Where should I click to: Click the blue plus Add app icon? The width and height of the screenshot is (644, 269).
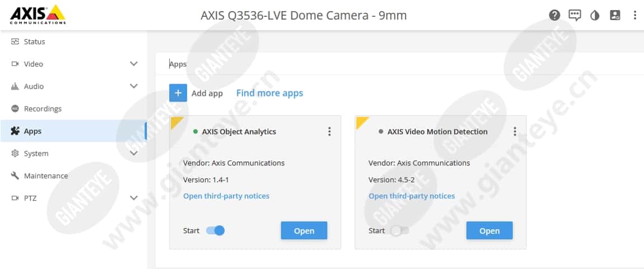tap(178, 93)
